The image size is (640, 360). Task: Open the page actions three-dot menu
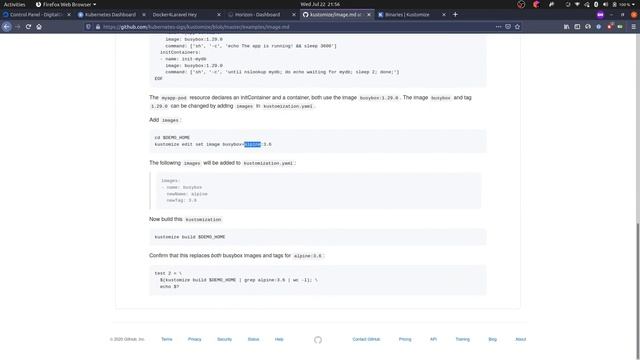tap(498, 27)
